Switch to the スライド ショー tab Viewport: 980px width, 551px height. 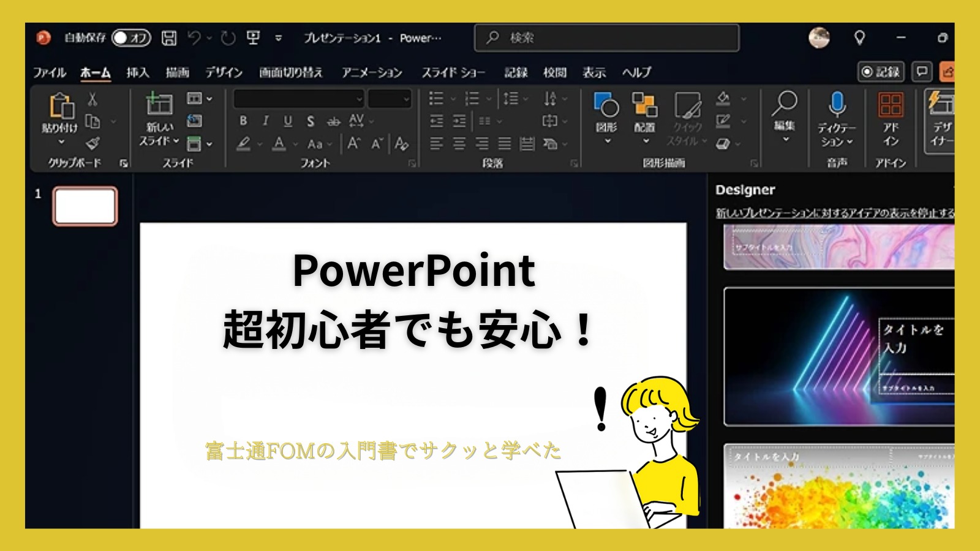pos(453,72)
